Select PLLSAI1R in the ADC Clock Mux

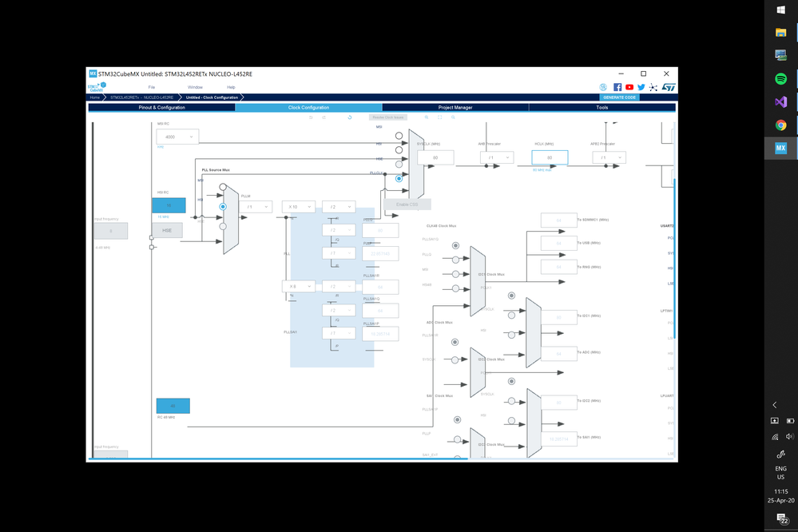455,342
